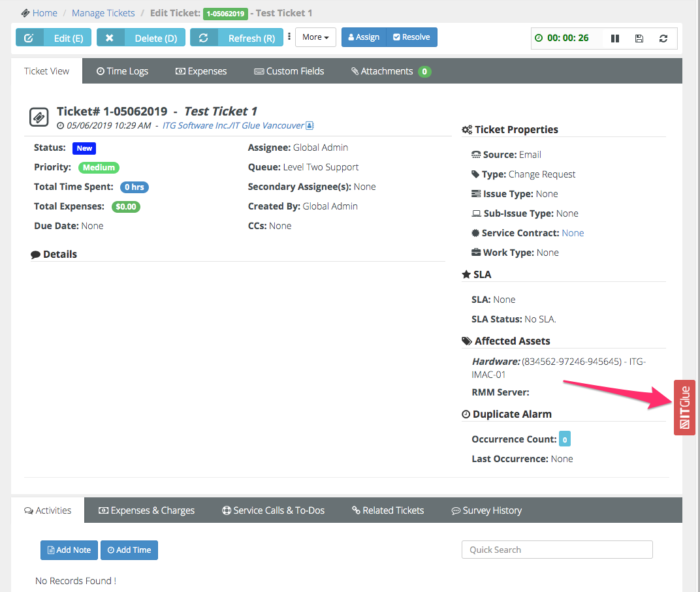700x592 pixels.
Task: Show the Related Tickets tab
Action: [x=388, y=510]
